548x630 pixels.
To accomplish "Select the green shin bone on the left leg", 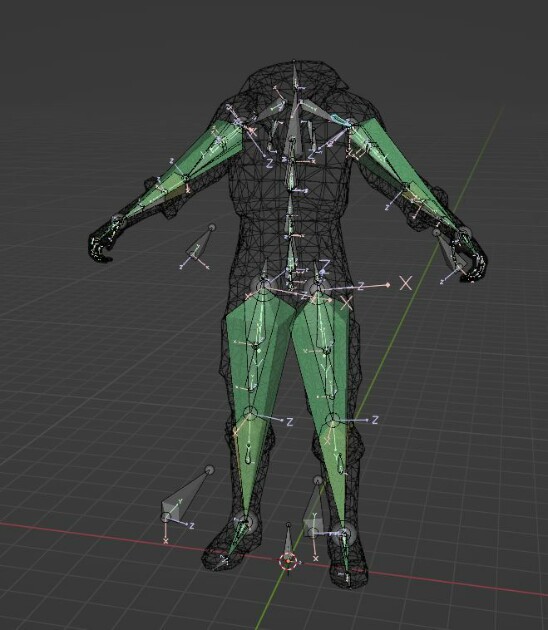I will click(247, 466).
